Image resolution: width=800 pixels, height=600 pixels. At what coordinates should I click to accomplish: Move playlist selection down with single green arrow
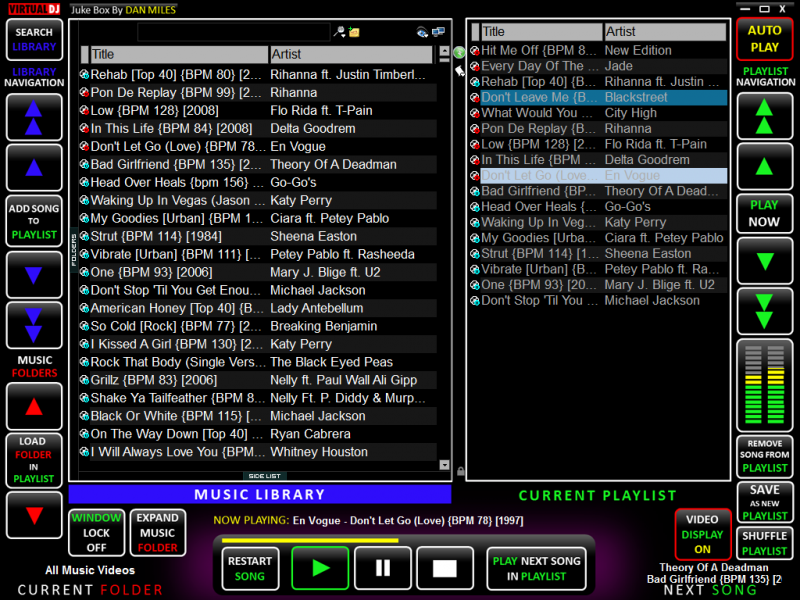click(x=764, y=261)
